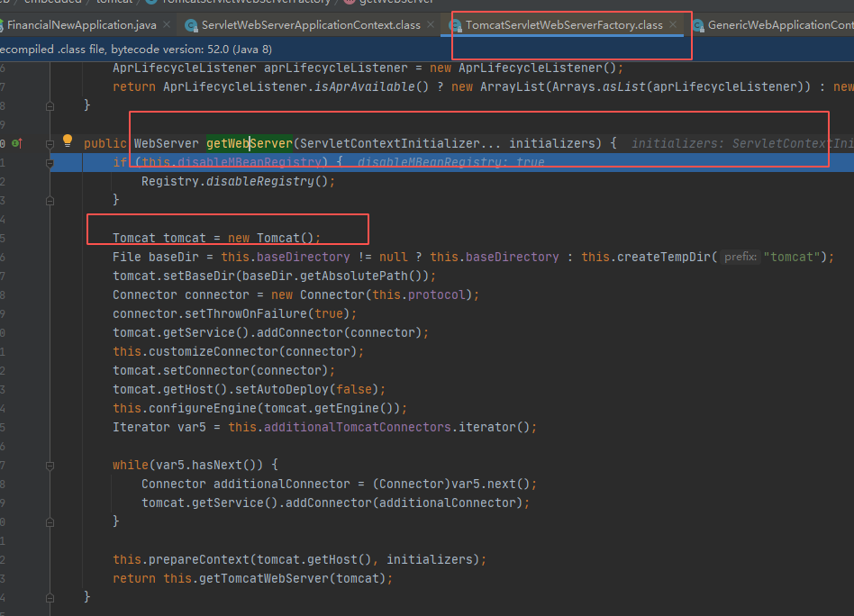The image size is (854, 616).
Task: Click the fold end marker after Registry.disableRegistry block
Action: click(x=50, y=201)
